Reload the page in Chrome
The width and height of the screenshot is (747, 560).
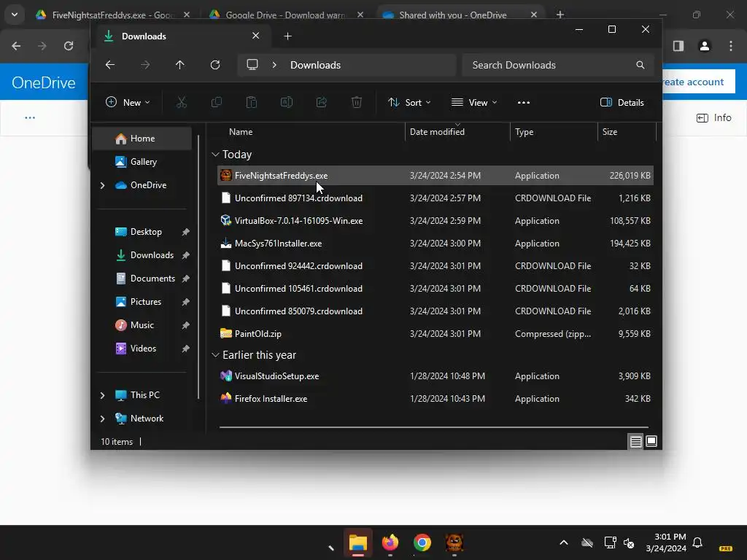(x=69, y=46)
